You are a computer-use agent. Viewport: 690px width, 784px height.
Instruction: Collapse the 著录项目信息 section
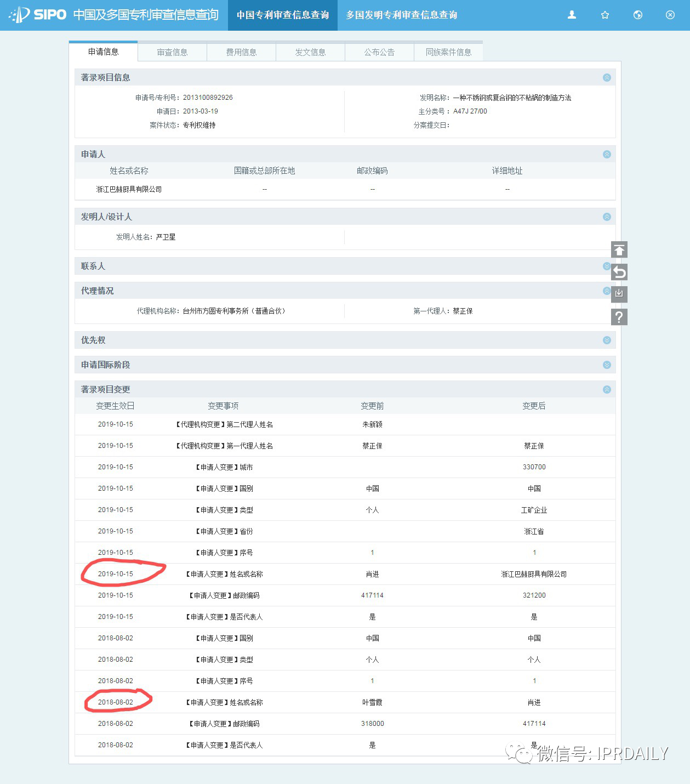coord(607,77)
